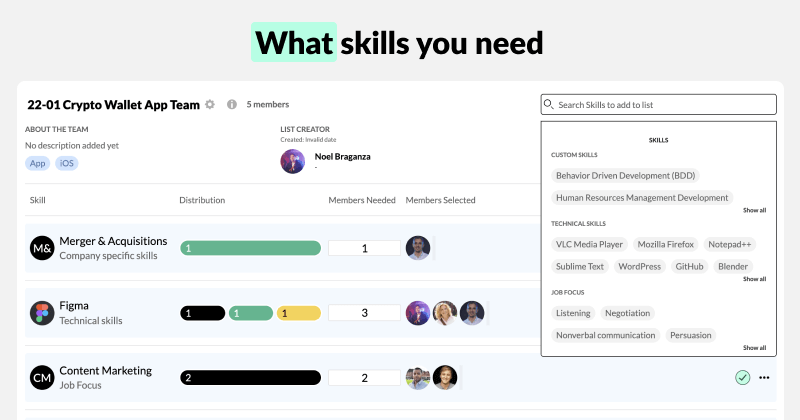
Task: Click the Members Needed column header
Action: click(x=362, y=200)
